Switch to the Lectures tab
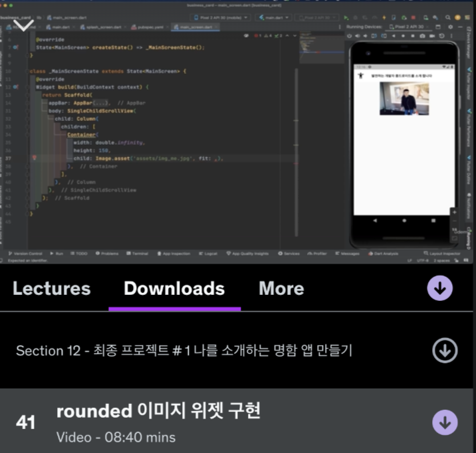 [x=52, y=288]
